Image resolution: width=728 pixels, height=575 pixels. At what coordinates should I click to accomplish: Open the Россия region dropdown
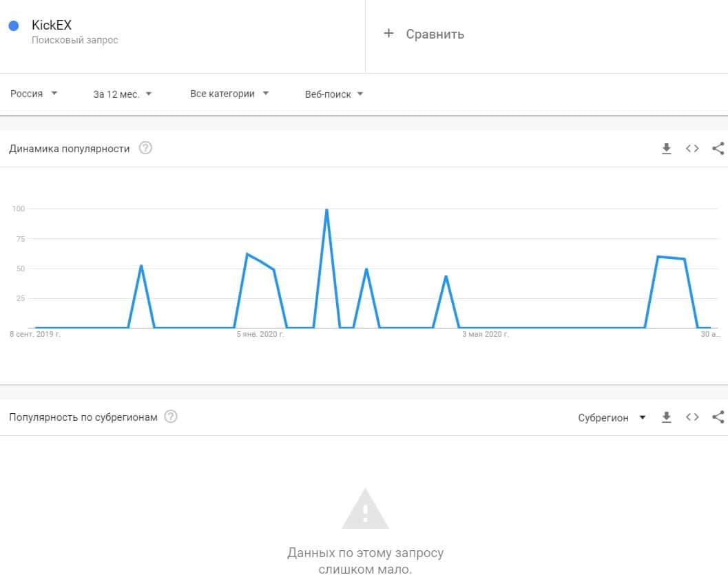(x=34, y=94)
